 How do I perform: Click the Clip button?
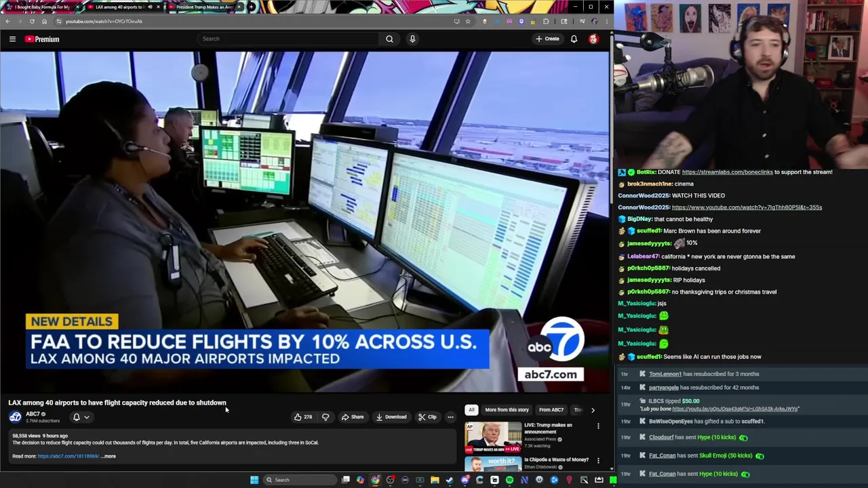pos(427,417)
